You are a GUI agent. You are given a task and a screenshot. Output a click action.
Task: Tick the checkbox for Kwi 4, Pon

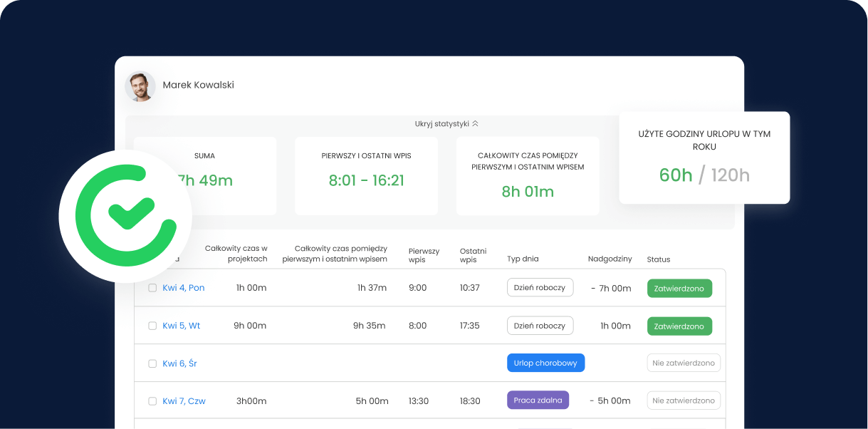(x=152, y=288)
